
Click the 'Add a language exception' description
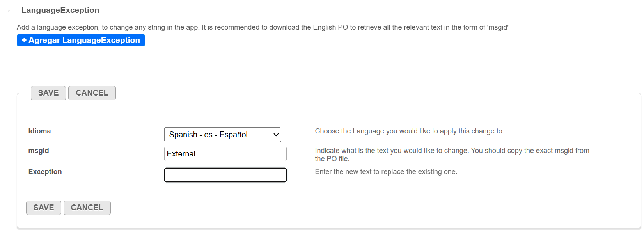[x=263, y=27]
